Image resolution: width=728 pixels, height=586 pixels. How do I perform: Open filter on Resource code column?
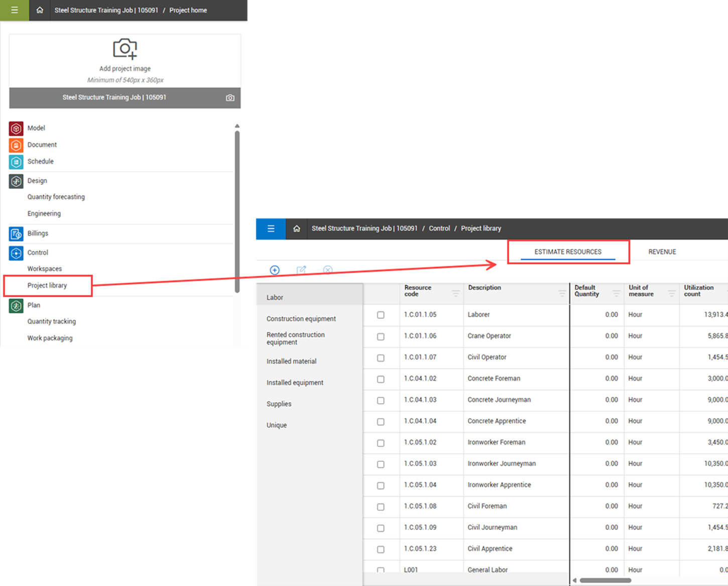pos(455,293)
